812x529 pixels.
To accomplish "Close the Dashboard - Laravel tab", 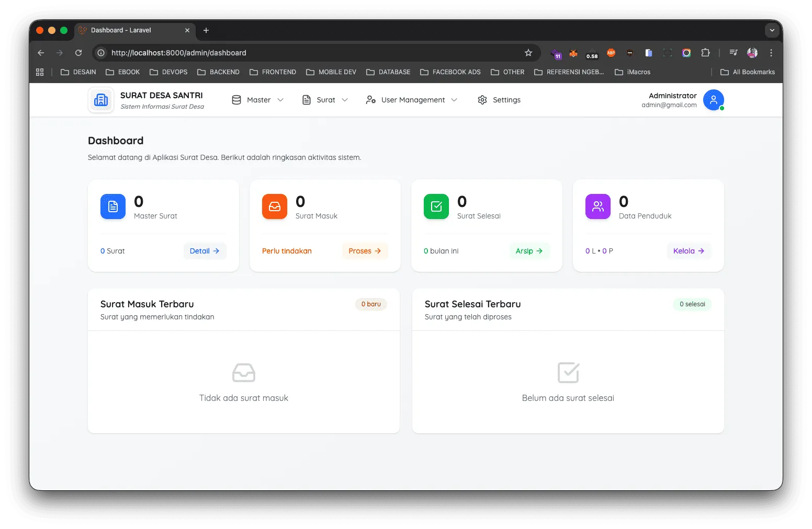I will pos(187,30).
